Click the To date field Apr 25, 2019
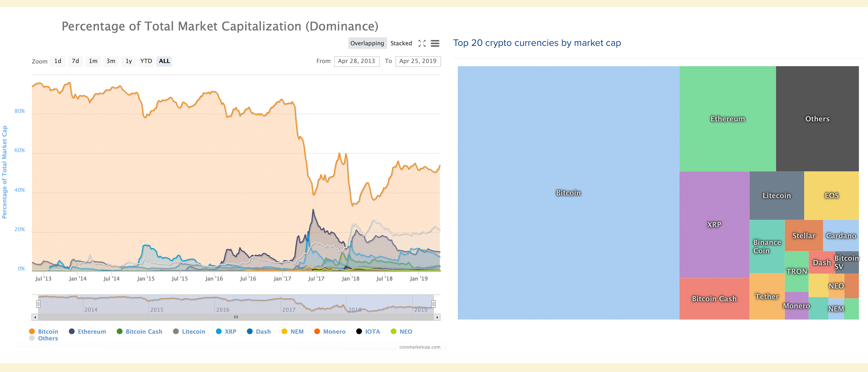The height and width of the screenshot is (372, 868). [x=418, y=61]
